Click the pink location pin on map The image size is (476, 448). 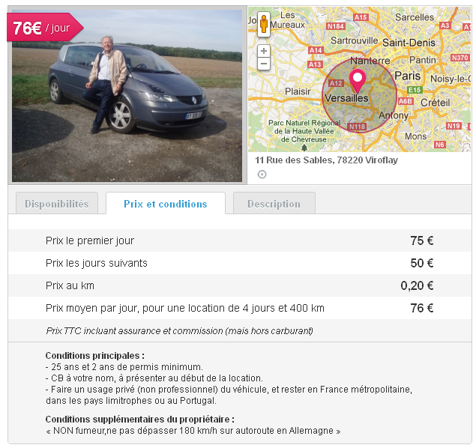(x=358, y=79)
